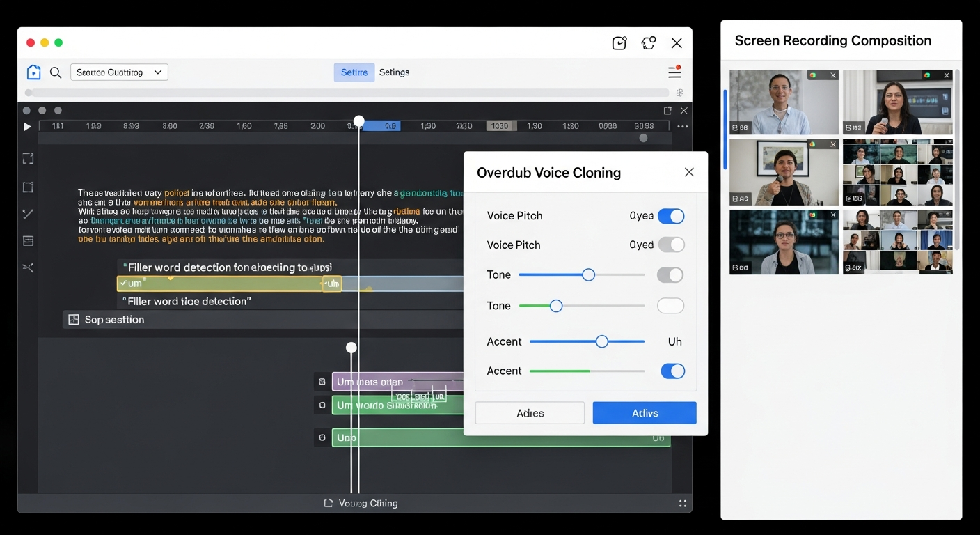980x535 pixels.
Task: Click the blue 'Ativs' button
Action: pyautogui.click(x=645, y=413)
